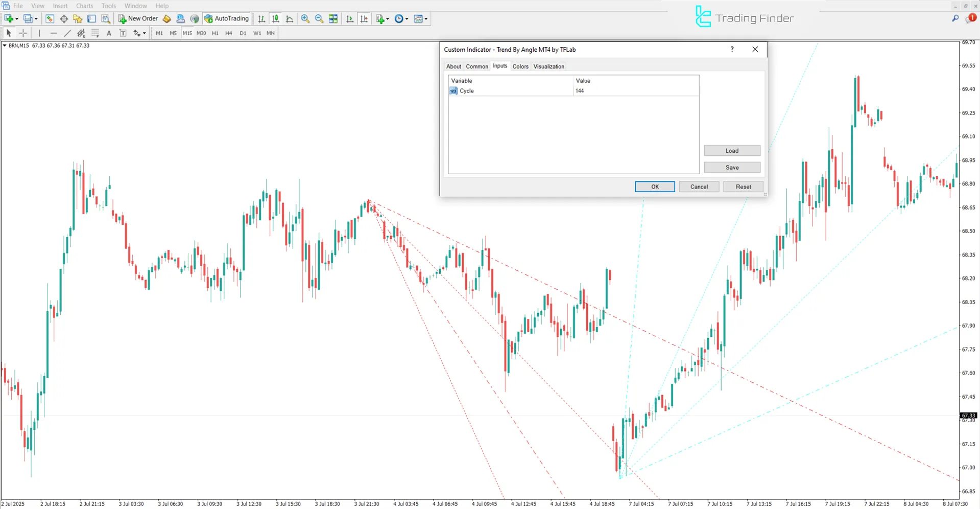Image resolution: width=980 pixels, height=509 pixels.
Task: Cancel the indicator settings dialog
Action: coord(699,186)
